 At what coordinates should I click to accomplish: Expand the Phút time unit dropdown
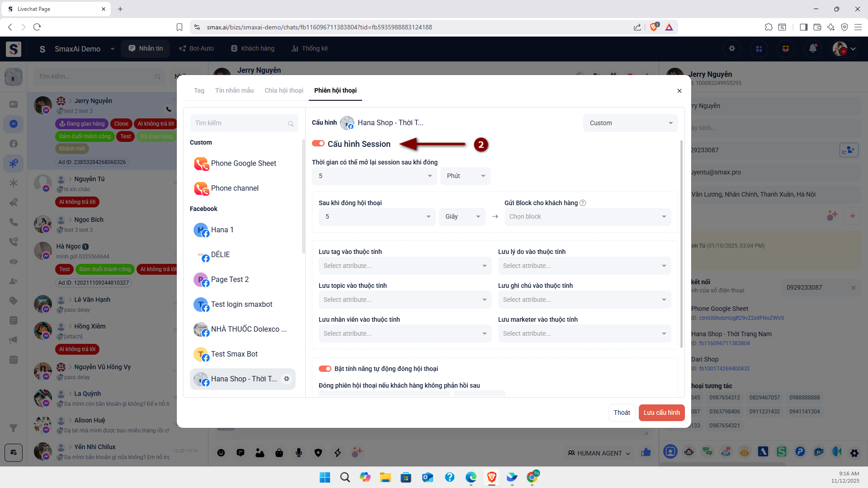(465, 176)
